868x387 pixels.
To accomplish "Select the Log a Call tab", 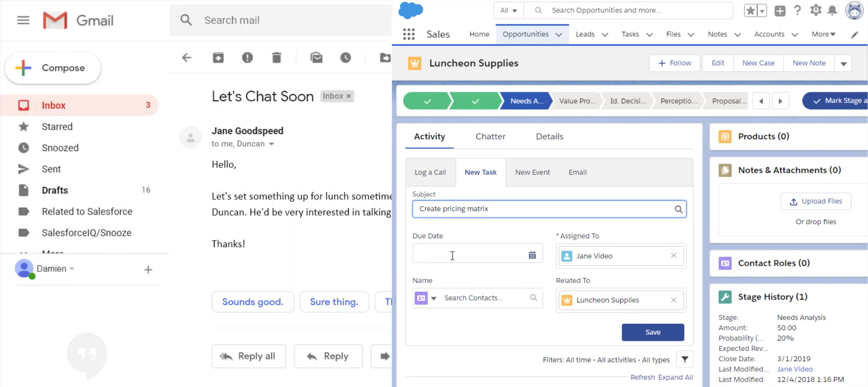I will (430, 172).
